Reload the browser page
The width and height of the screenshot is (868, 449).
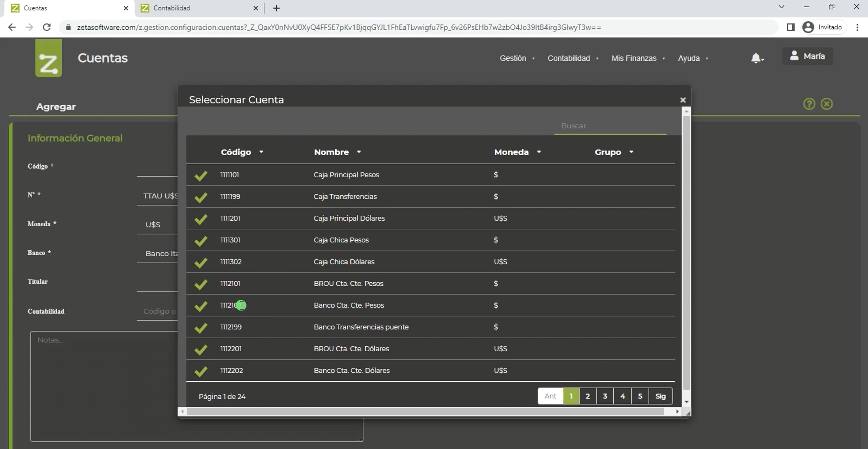point(47,27)
